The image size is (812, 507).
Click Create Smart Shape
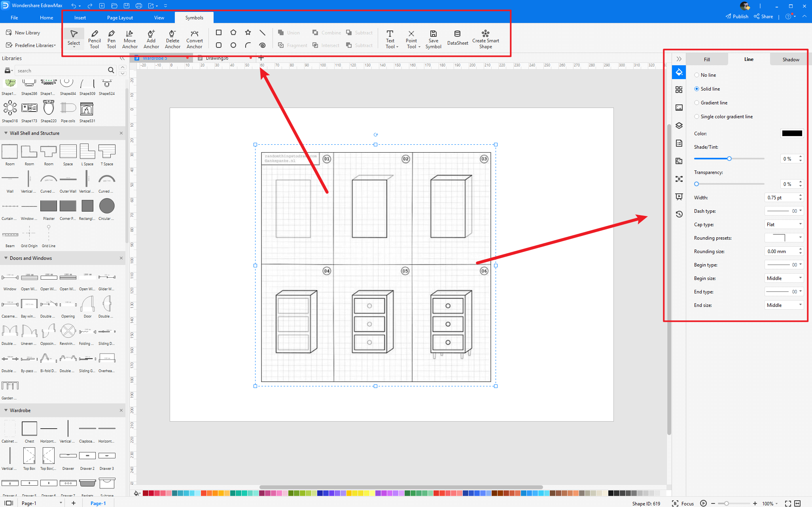coord(485,39)
